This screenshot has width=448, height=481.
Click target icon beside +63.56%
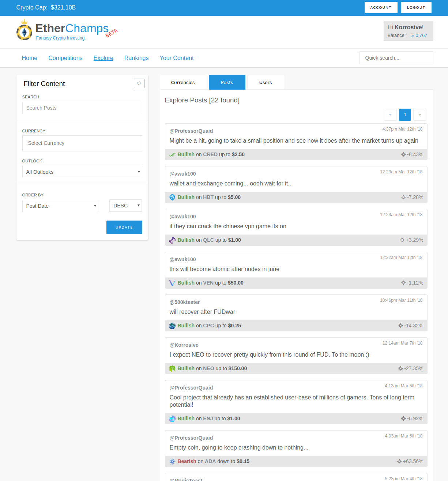coord(399,462)
